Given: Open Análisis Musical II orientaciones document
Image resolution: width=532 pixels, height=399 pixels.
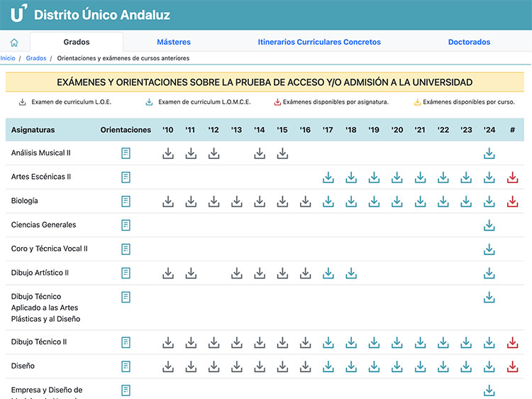Looking at the screenshot, I should pyautogui.click(x=126, y=153).
